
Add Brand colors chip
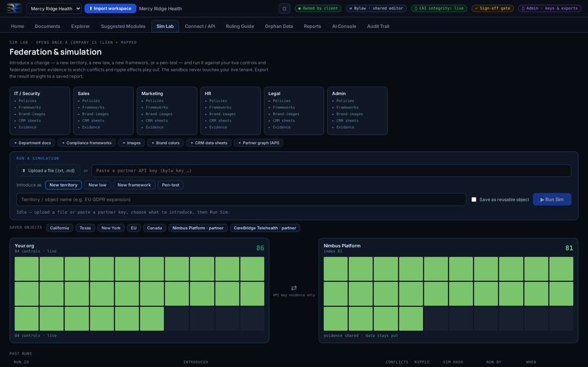tap(165, 143)
